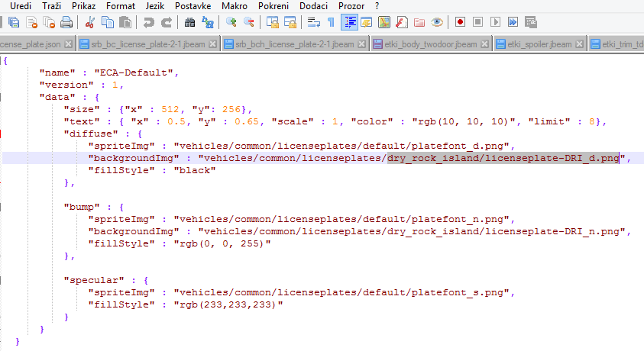Open the Function List icon

[402, 22]
